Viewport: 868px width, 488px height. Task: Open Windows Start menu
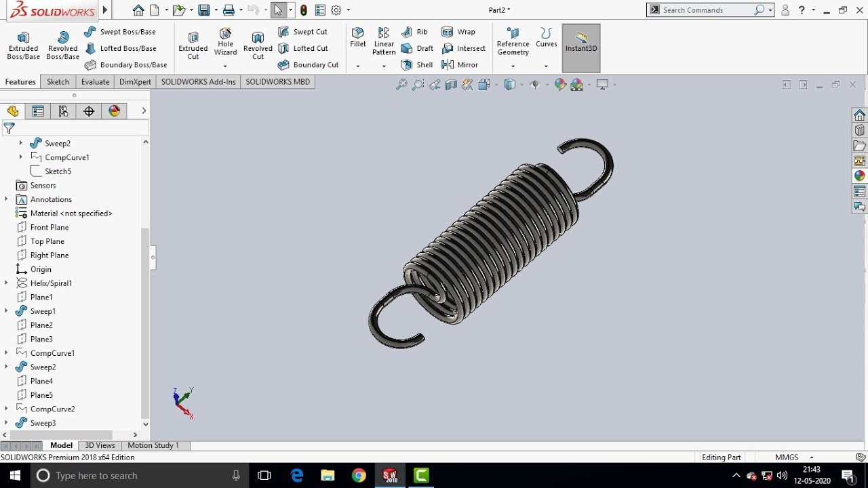(15, 476)
